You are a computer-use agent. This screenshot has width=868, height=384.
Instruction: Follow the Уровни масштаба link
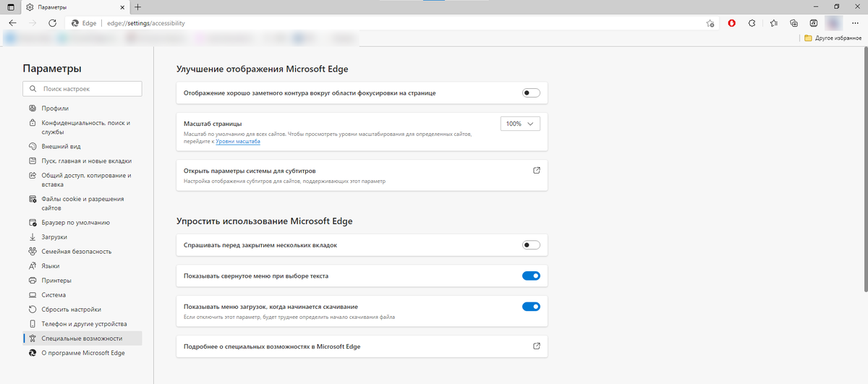point(238,142)
